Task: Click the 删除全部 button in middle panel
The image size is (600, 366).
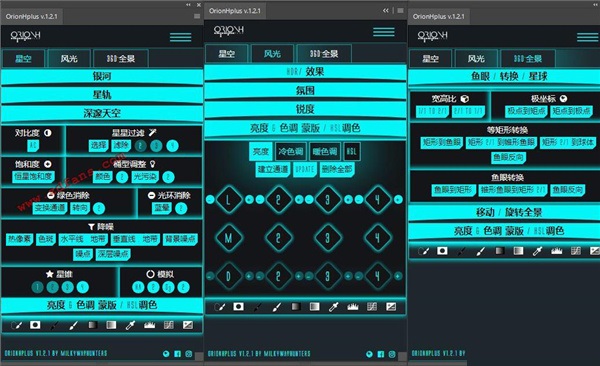Action: coord(337,169)
